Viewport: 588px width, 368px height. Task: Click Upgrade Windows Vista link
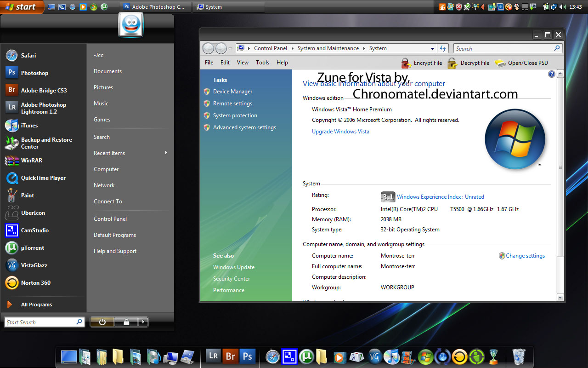click(340, 132)
